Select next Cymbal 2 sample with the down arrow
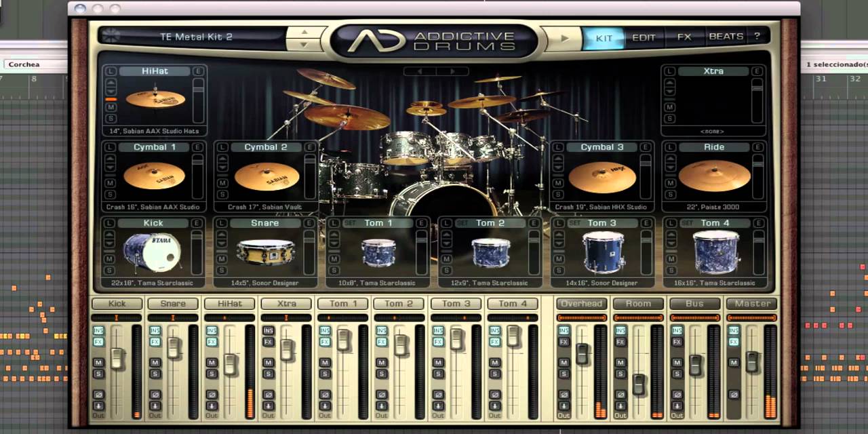 [222, 167]
